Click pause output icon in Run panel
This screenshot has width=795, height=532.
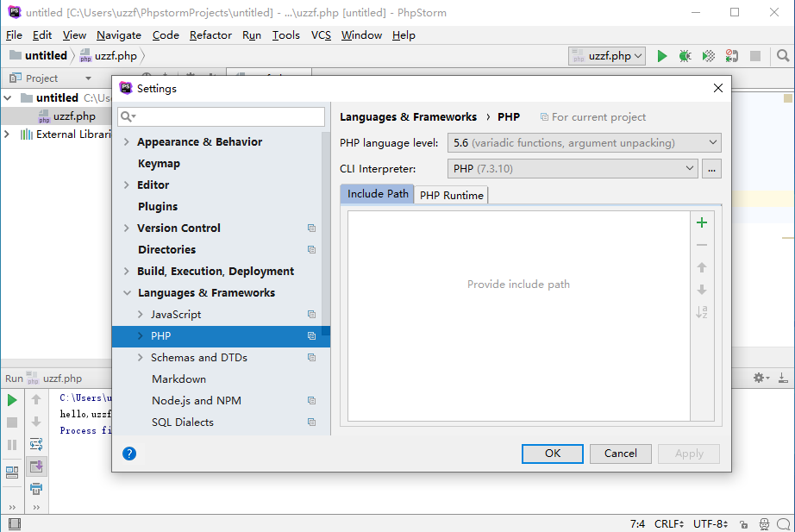point(12,445)
